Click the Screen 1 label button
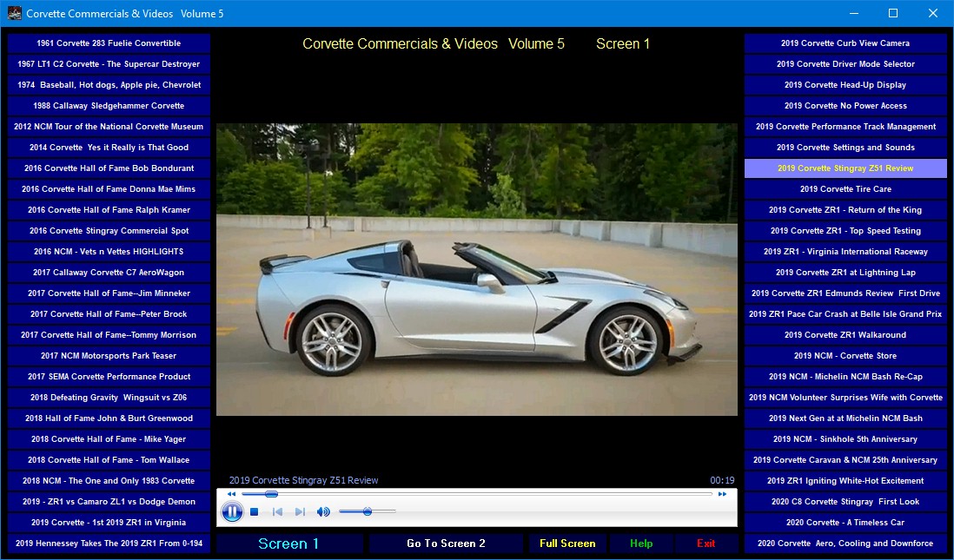The image size is (954, 560). [289, 544]
